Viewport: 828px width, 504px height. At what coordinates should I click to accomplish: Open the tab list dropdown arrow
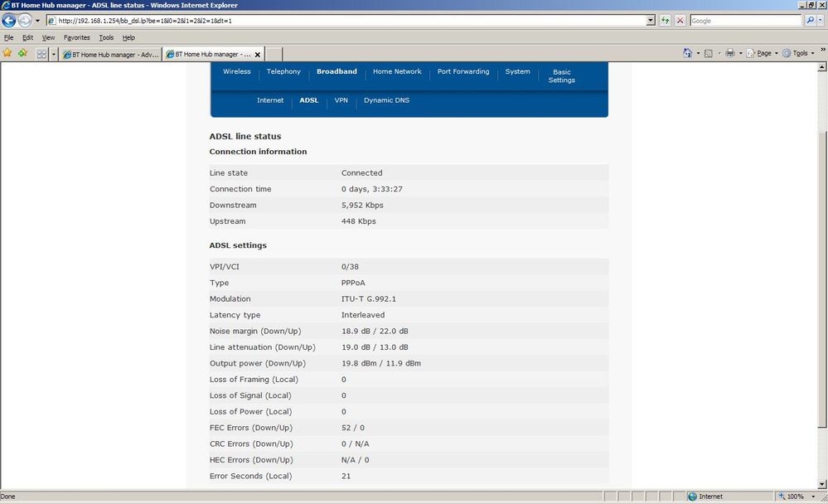coord(53,54)
